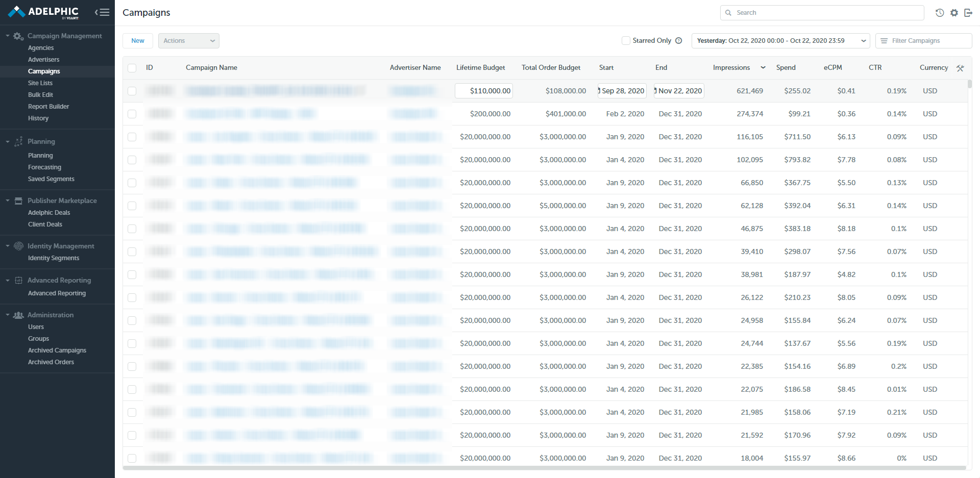Go to Forecasting
This screenshot has height=478, width=980.
tap(45, 167)
